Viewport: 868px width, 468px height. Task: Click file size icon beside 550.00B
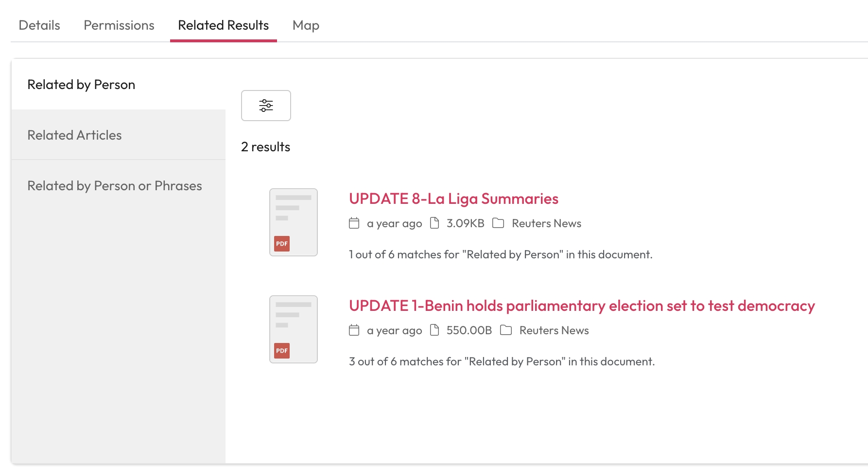[x=434, y=330]
